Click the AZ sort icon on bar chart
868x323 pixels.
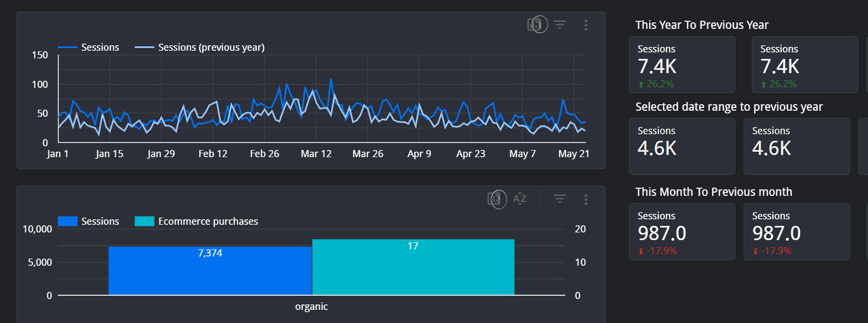click(520, 199)
